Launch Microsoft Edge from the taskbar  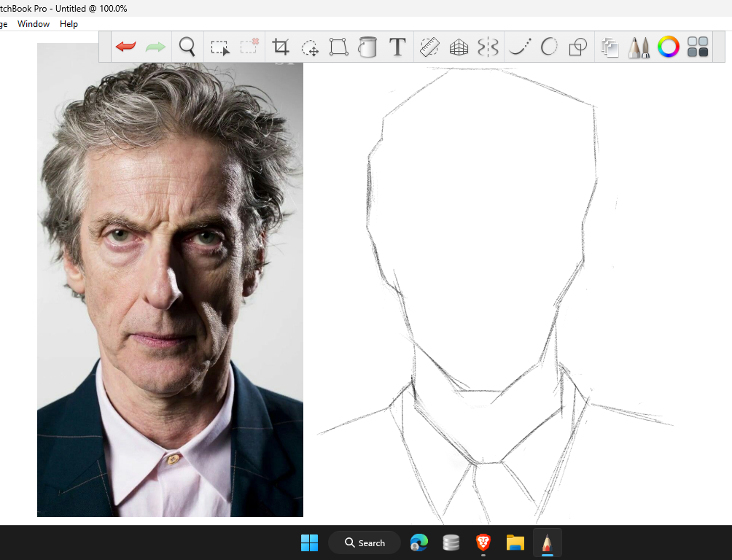418,542
